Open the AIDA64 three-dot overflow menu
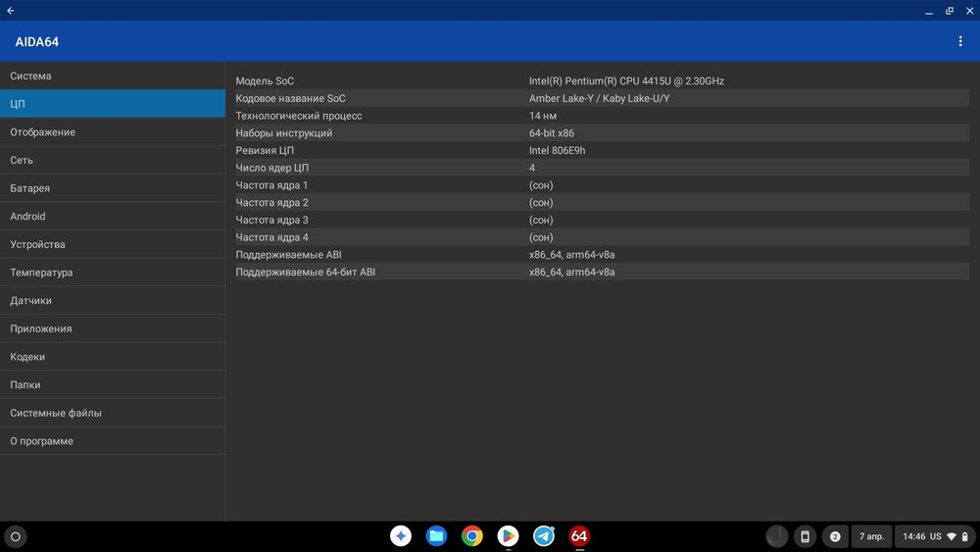 click(x=960, y=41)
